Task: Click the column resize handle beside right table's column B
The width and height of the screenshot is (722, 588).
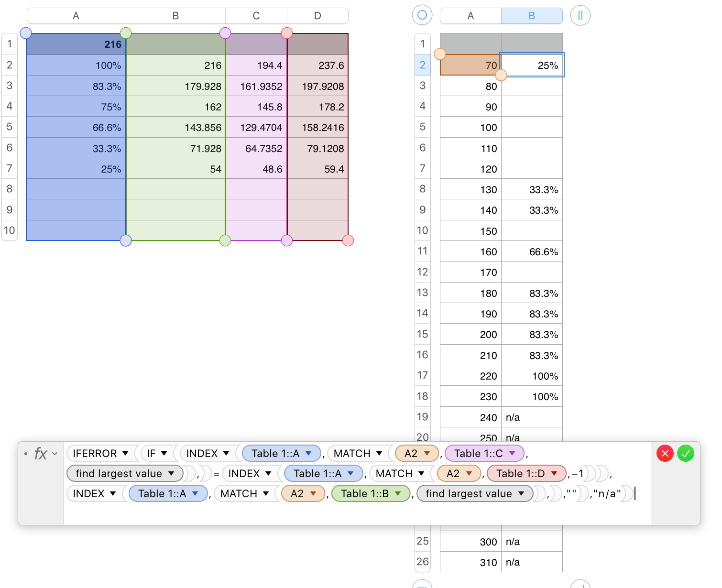Action: point(580,15)
